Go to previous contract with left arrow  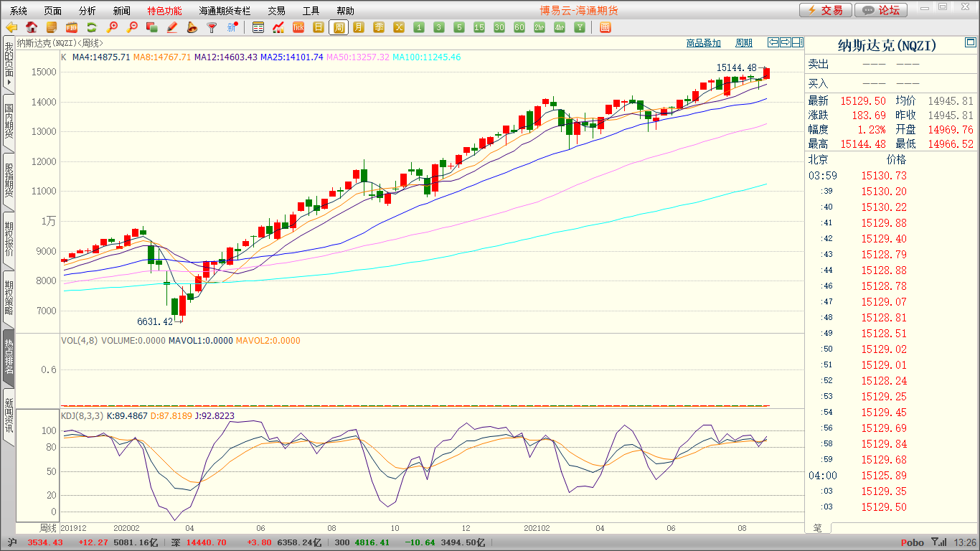point(773,42)
